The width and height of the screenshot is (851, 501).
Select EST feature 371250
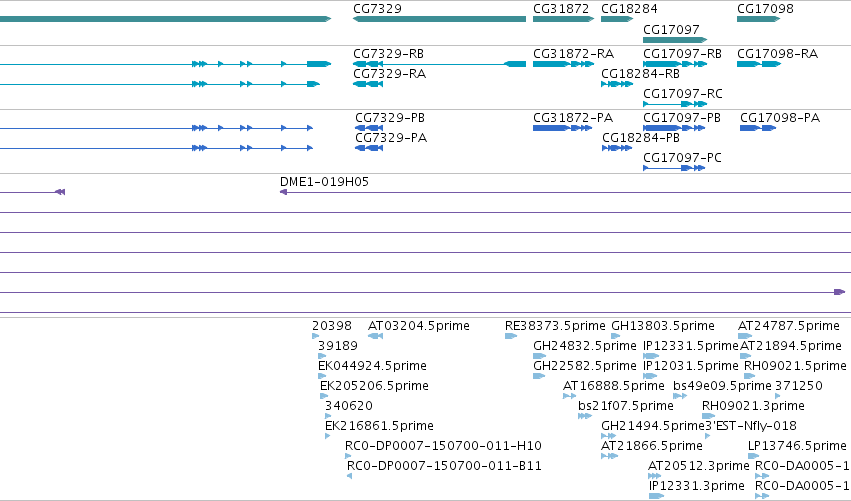(x=778, y=396)
